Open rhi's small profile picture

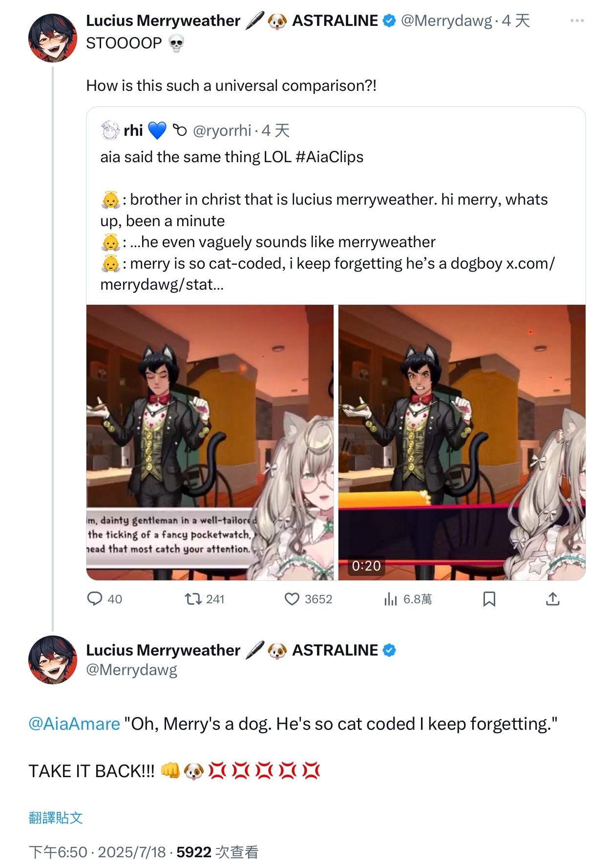pos(110,130)
